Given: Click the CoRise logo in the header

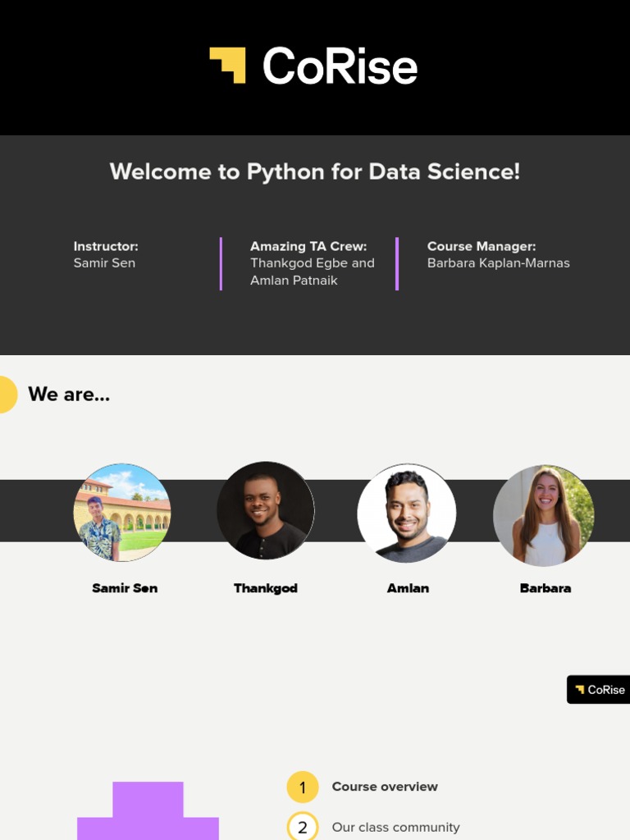Looking at the screenshot, I should tap(314, 66).
